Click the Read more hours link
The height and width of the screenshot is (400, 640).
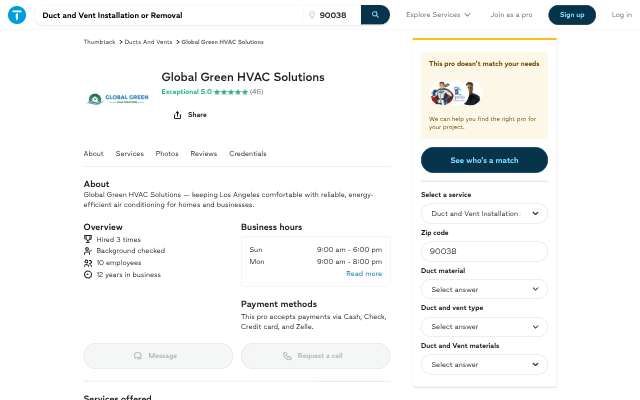click(x=364, y=274)
